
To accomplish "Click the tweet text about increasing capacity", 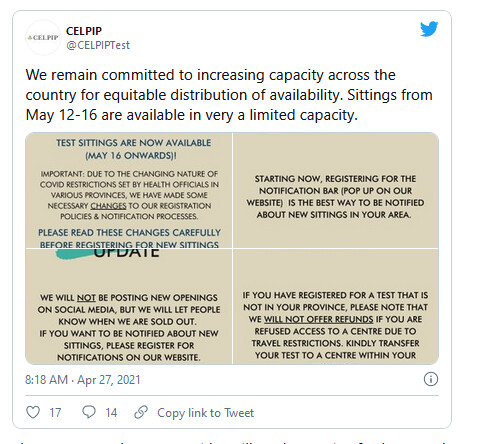I will pos(229,95).
